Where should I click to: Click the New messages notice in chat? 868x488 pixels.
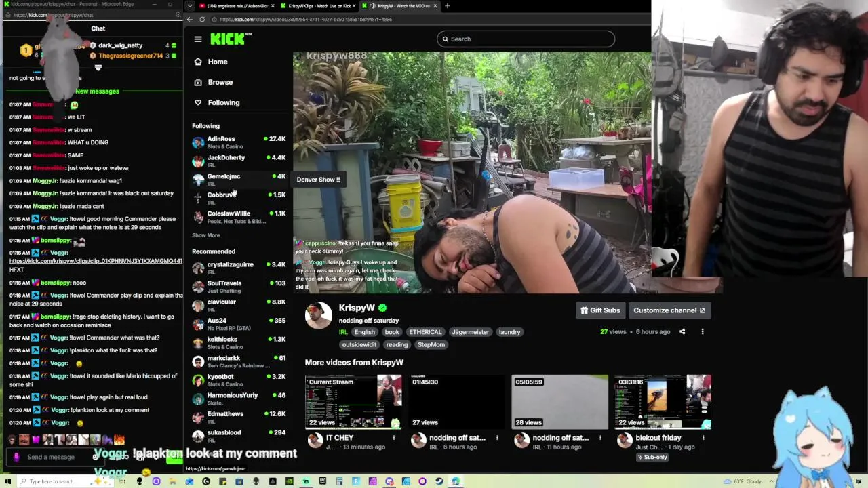pos(97,91)
